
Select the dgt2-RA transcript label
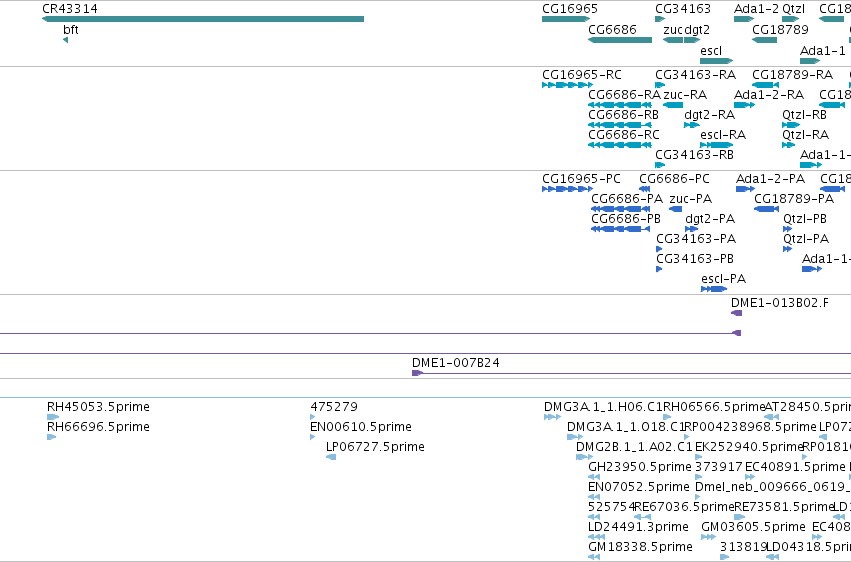click(x=710, y=115)
